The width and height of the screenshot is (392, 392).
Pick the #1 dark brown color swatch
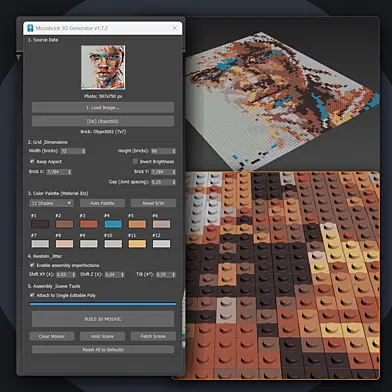coord(40,224)
